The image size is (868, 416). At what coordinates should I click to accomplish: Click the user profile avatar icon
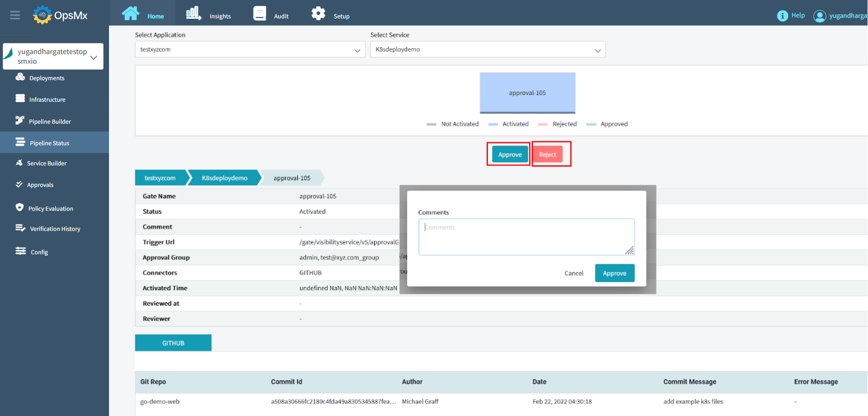(x=819, y=16)
